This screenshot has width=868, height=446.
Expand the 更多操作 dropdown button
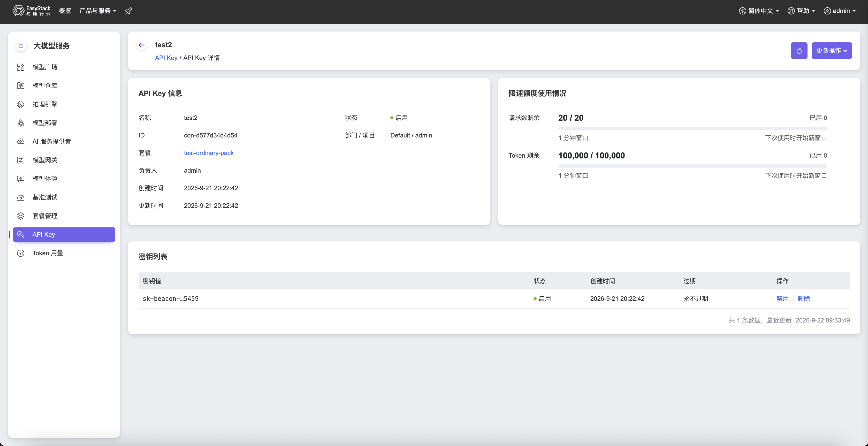pyautogui.click(x=832, y=51)
